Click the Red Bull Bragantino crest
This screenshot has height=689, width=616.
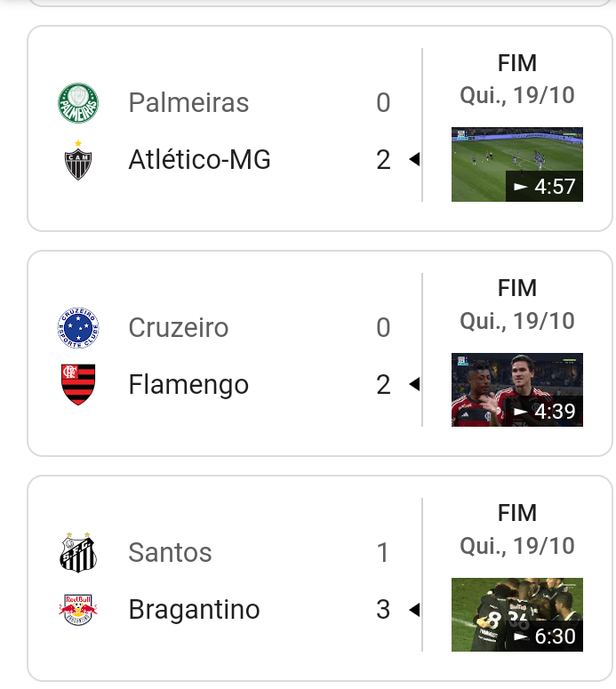tap(78, 610)
